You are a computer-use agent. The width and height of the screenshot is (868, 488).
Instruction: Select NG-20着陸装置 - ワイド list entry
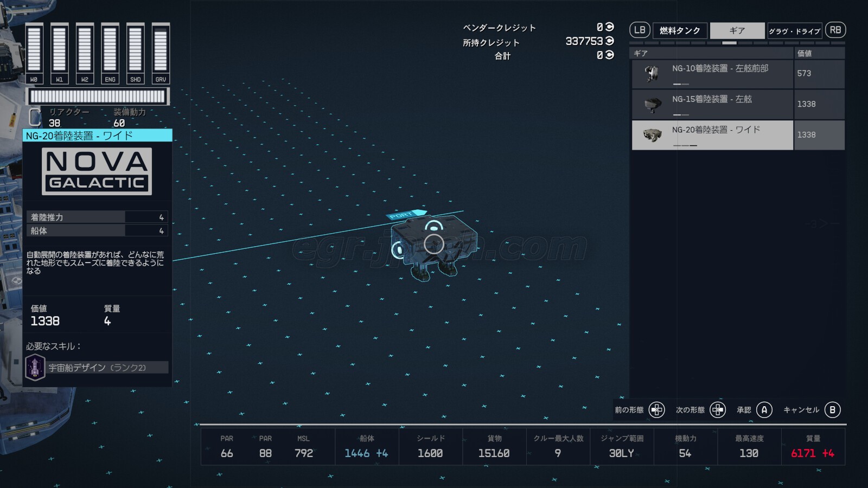(x=715, y=134)
